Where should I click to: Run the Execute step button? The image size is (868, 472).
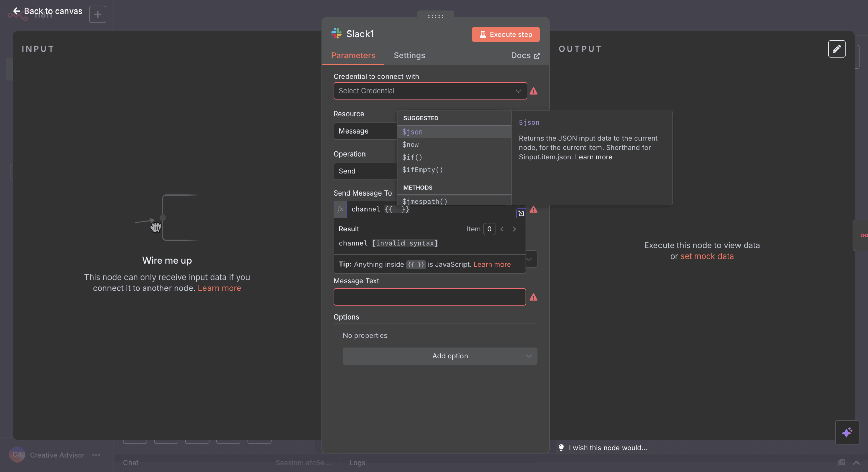pyautogui.click(x=506, y=34)
